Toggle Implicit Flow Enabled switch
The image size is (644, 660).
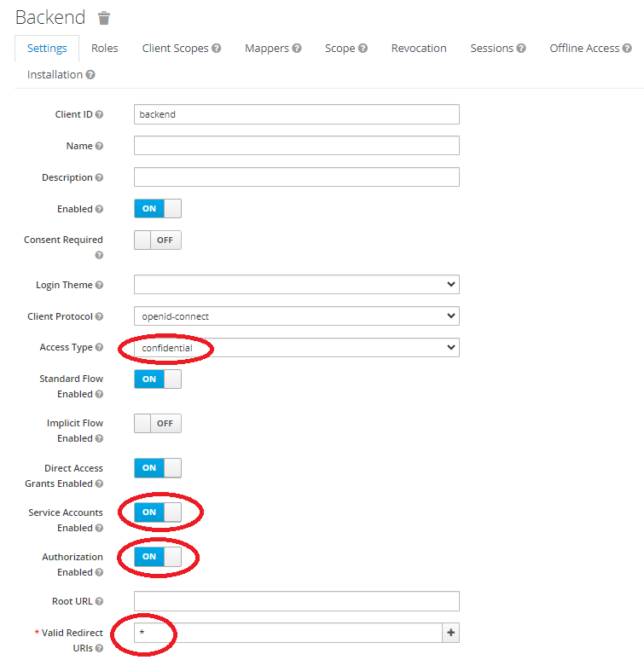pos(158,424)
